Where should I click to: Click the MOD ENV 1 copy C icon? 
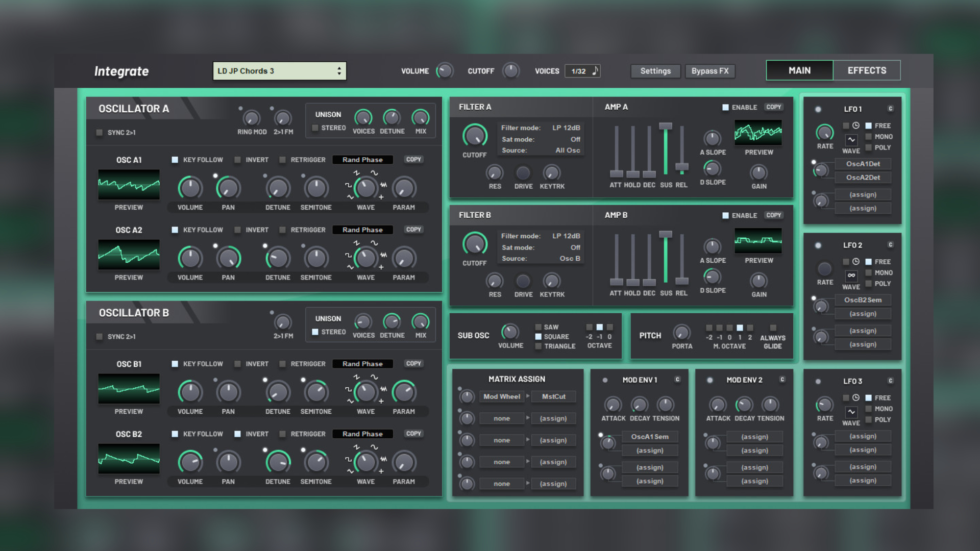pos(677,380)
